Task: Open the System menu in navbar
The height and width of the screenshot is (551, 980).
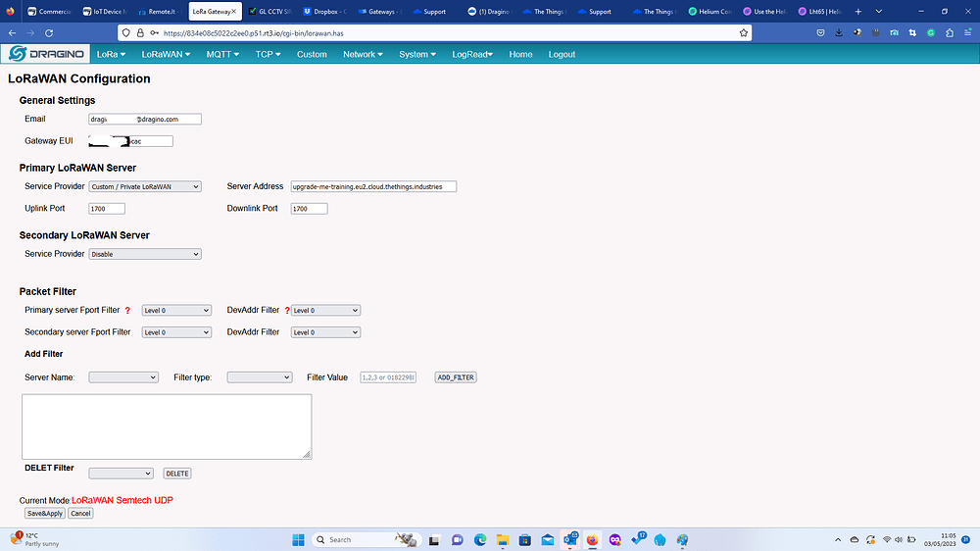Action: click(x=417, y=54)
